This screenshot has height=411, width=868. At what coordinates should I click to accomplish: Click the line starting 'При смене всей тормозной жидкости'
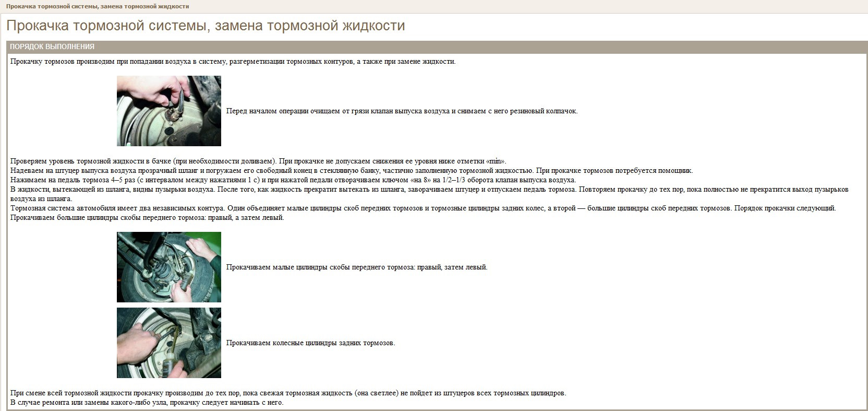coord(288,393)
